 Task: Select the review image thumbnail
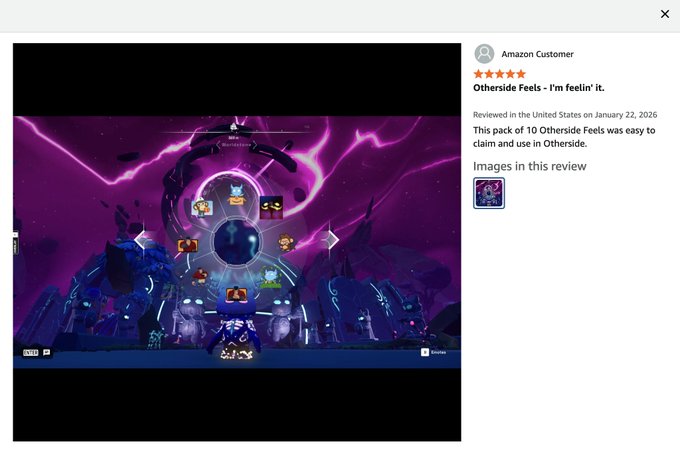coord(489,193)
